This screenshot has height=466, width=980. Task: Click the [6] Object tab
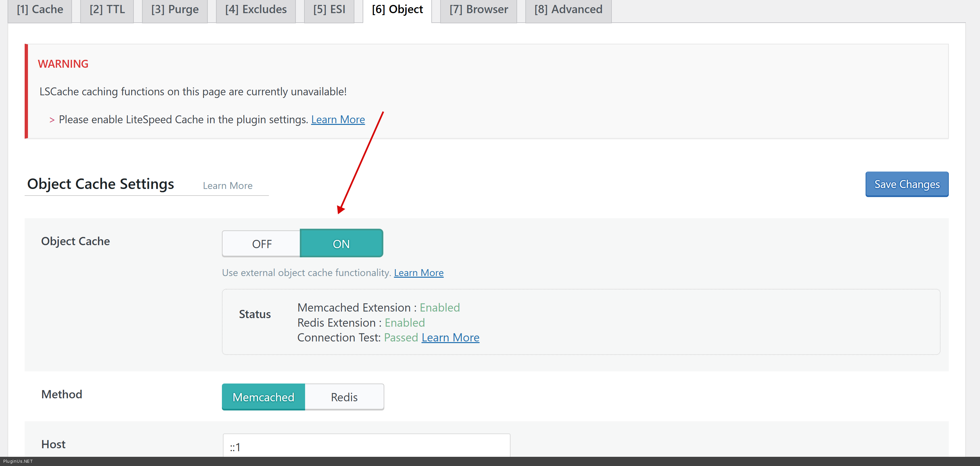point(397,10)
